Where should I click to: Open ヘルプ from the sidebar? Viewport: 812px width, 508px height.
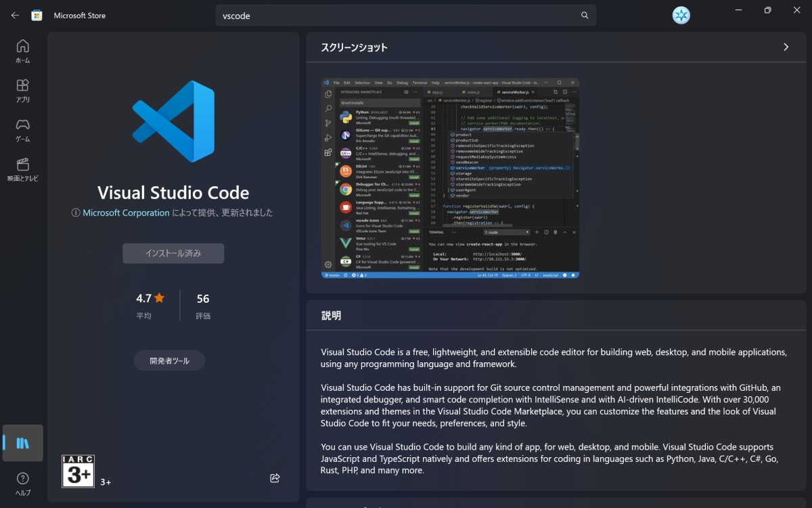pos(22,482)
